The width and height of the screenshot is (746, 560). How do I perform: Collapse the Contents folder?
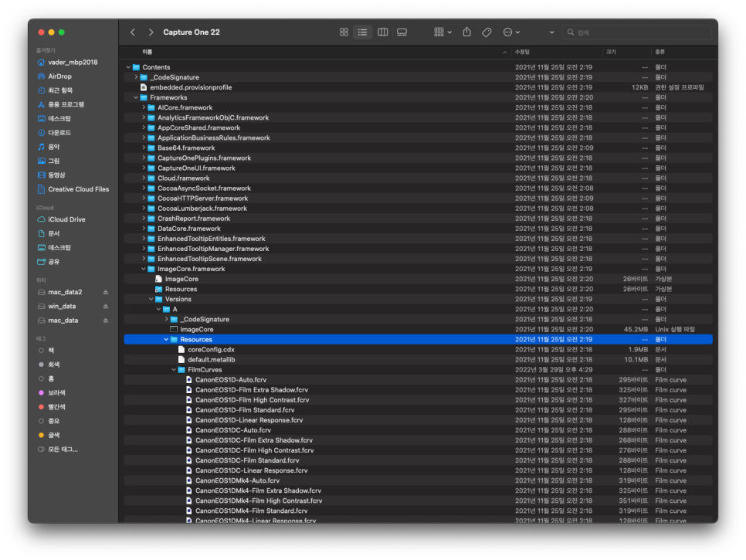(128, 67)
